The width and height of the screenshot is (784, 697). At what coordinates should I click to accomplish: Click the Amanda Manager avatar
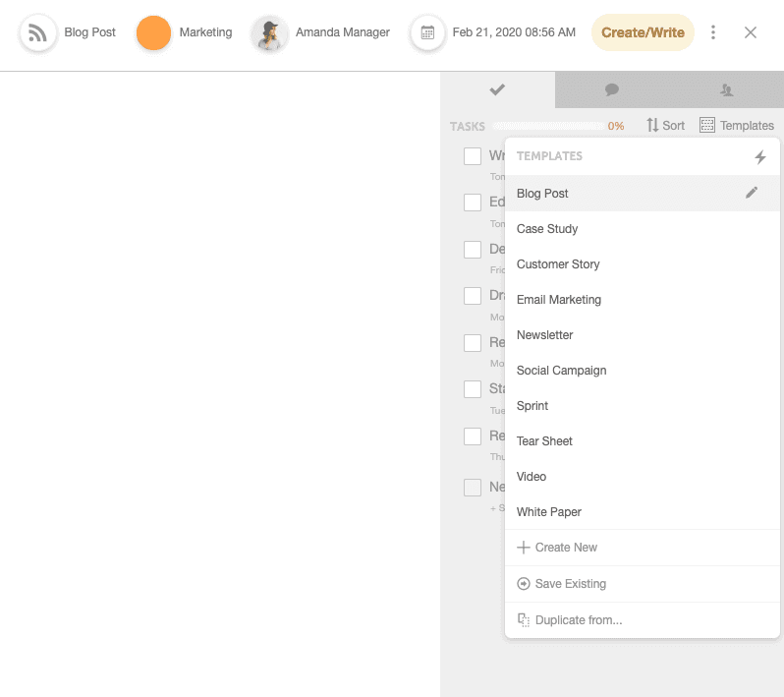[x=270, y=32]
